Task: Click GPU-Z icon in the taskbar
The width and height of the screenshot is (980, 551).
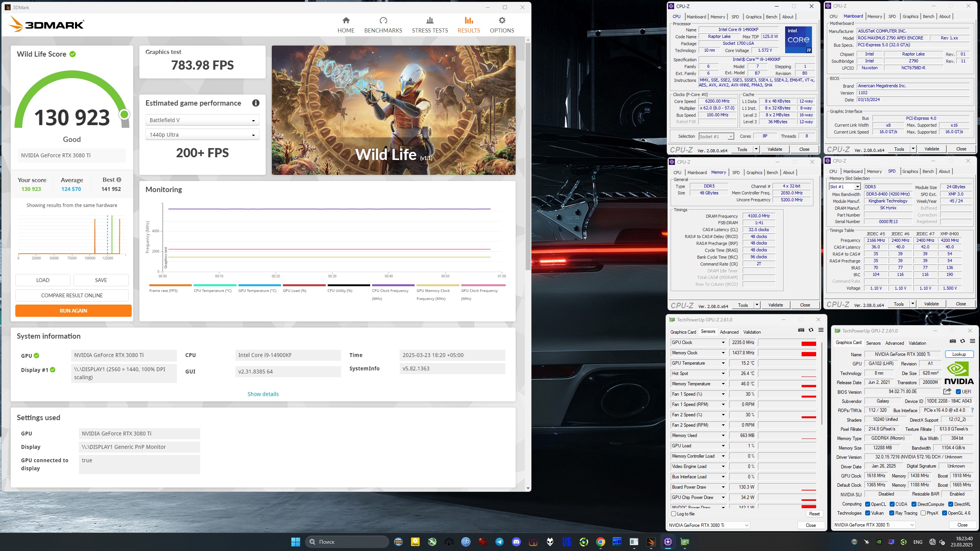Action: tap(684, 542)
